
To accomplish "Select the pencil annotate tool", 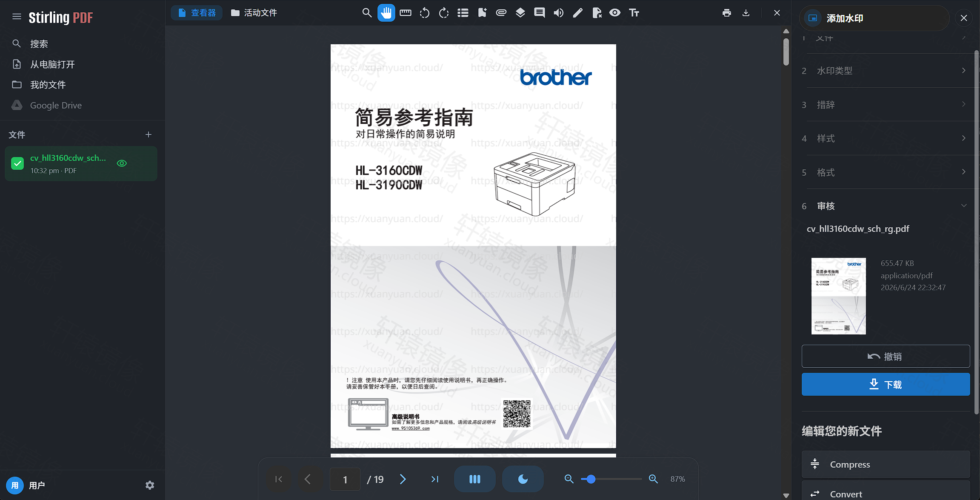I will tap(577, 13).
